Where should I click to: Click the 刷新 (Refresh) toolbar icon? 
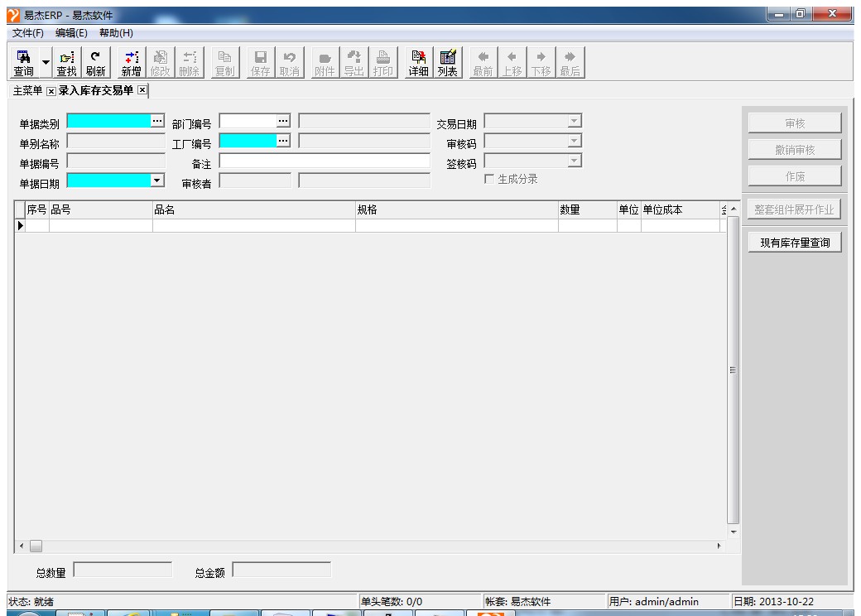[x=95, y=62]
